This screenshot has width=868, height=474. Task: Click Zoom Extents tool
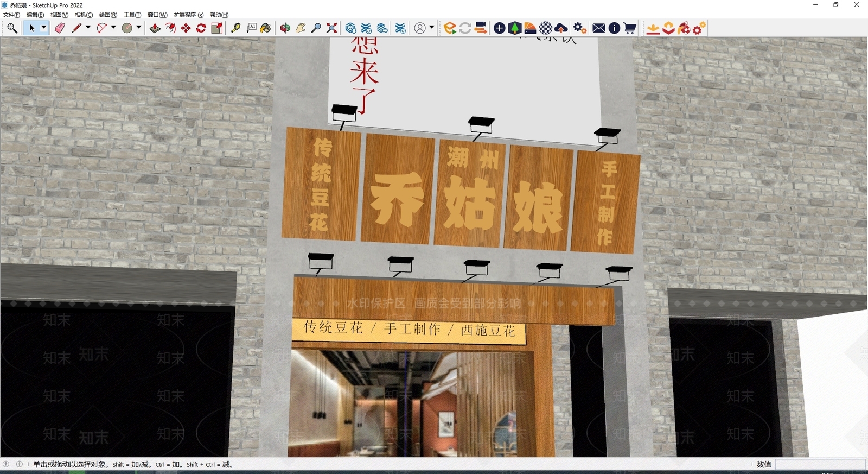click(x=332, y=28)
